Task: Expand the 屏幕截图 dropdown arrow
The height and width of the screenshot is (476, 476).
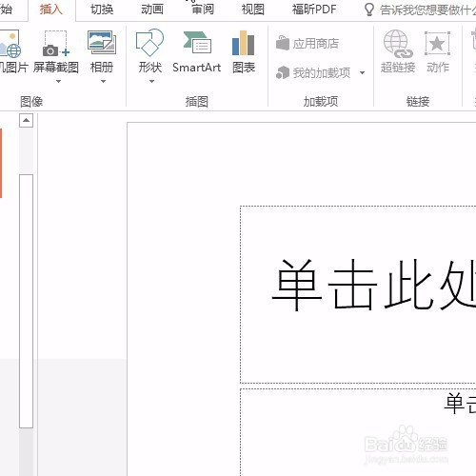Action: (58, 82)
